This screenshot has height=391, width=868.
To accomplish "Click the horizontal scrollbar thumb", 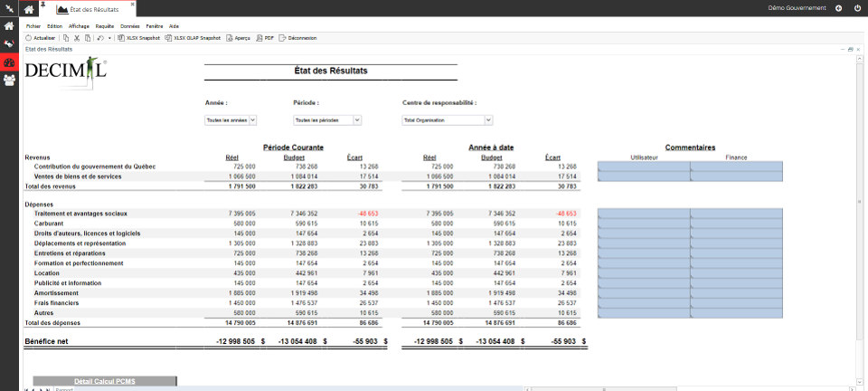I will coord(605,389).
